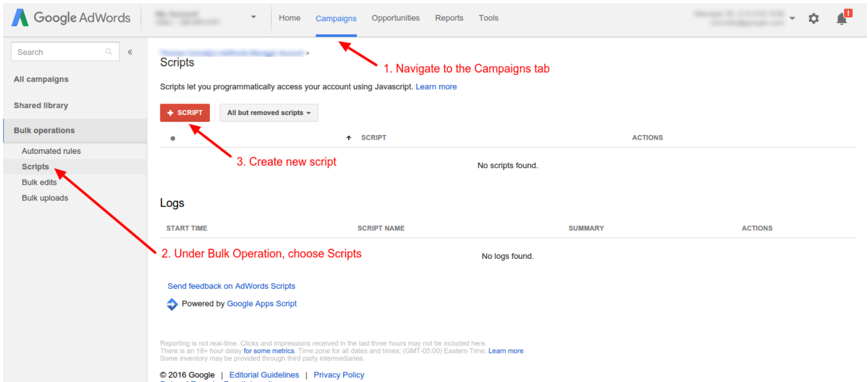This screenshot has height=382, width=868.
Task: Create a new script with + SCRIPT button
Action: click(185, 113)
